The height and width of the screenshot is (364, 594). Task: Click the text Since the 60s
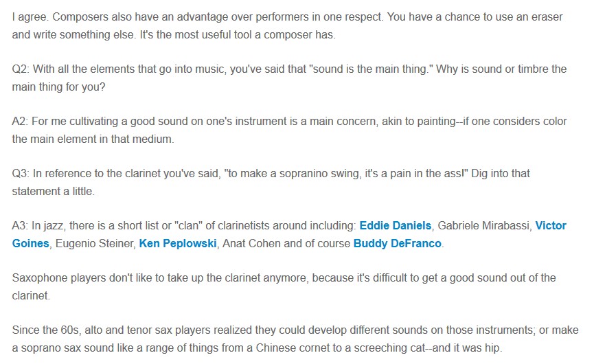pos(46,330)
